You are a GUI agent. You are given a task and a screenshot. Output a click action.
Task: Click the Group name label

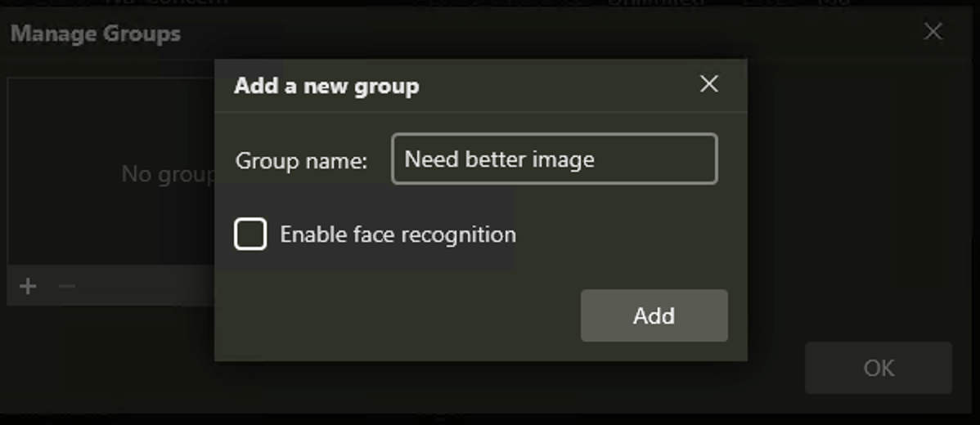[301, 160]
